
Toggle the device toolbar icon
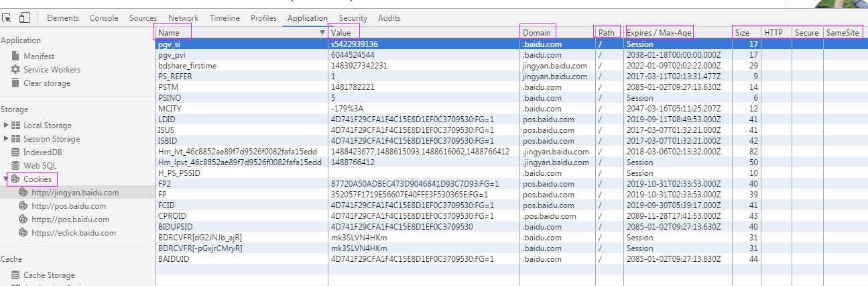click(24, 18)
